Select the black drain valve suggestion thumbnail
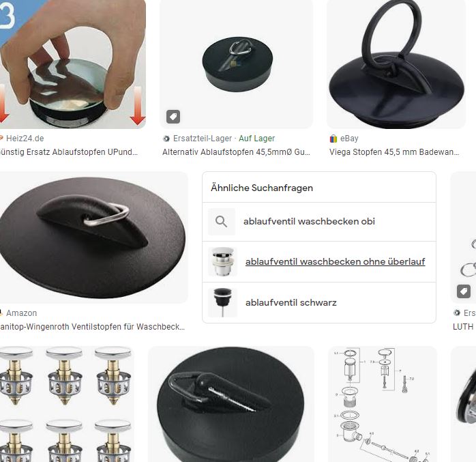The width and height of the screenshot is (476, 462). coord(222,302)
